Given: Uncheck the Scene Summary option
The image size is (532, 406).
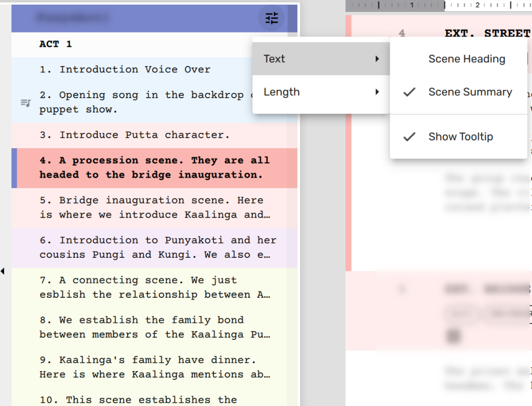Looking at the screenshot, I should 469,92.
